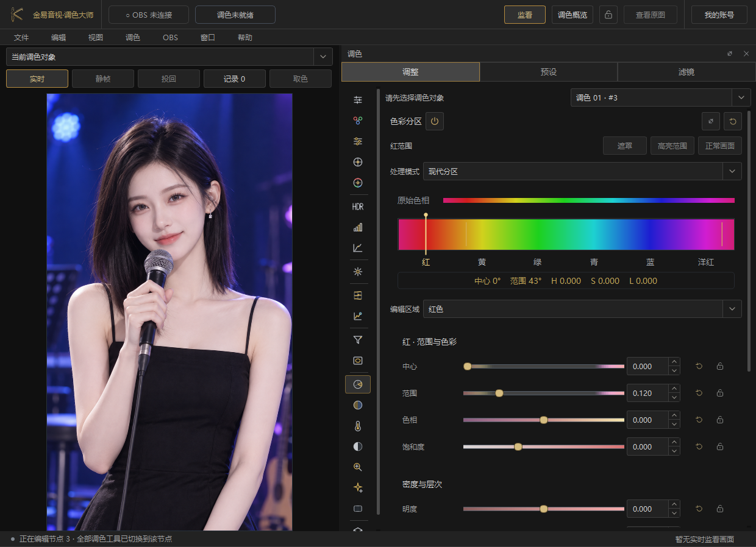Click the 中心 value input field
Viewport: 756px width, 547px height.
coord(647,367)
